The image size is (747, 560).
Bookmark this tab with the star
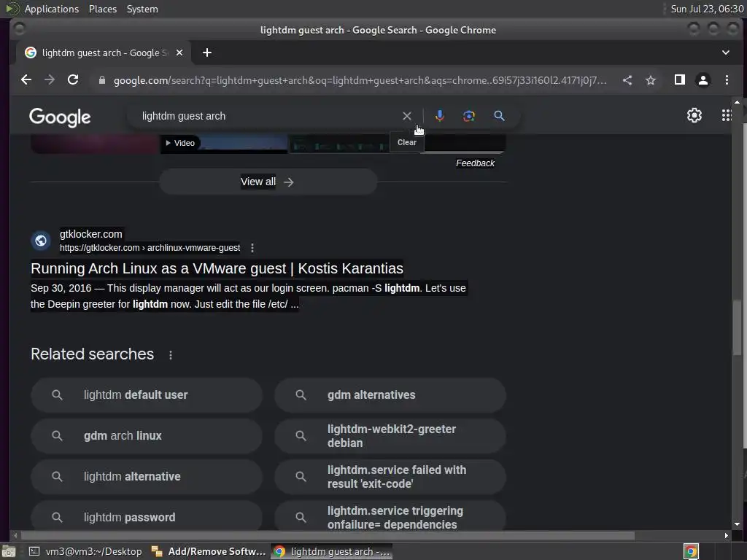tap(651, 80)
